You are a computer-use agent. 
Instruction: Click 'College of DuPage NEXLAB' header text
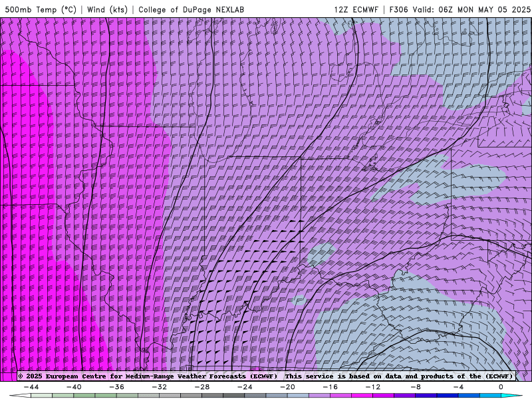[x=191, y=9]
